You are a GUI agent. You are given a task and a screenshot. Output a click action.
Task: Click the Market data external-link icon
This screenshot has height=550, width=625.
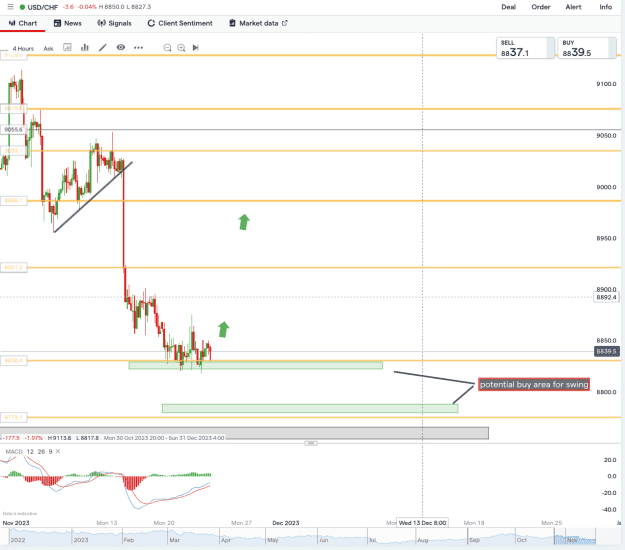(285, 23)
